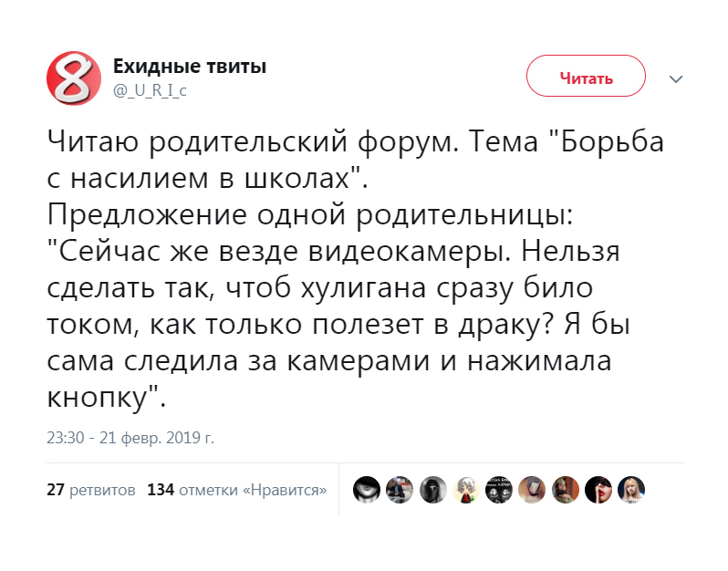View the 134 отметки «Нравится» list
Viewport: 728px width, 571px height.
pyautogui.click(x=237, y=490)
